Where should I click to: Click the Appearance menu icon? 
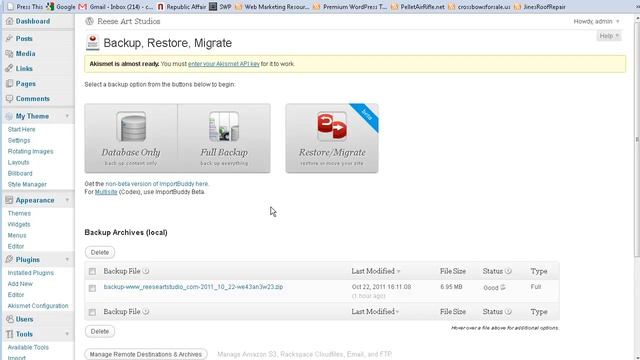pyautogui.click(x=9, y=200)
